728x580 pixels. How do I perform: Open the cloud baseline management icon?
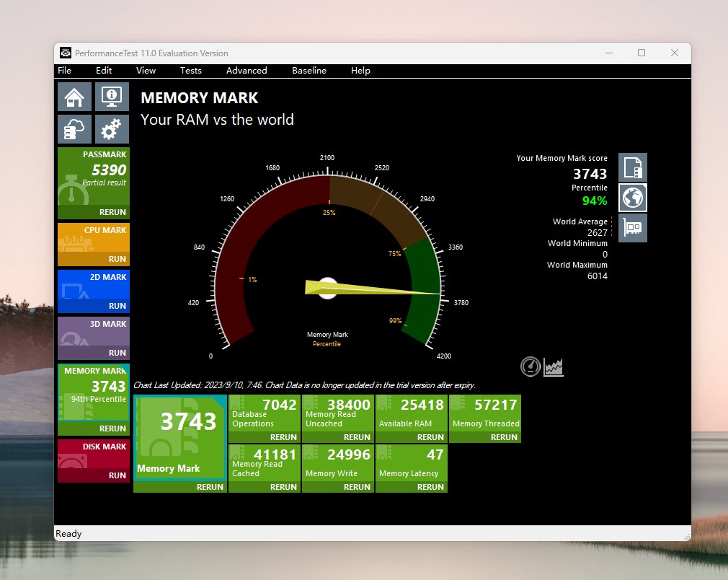tap(74, 128)
